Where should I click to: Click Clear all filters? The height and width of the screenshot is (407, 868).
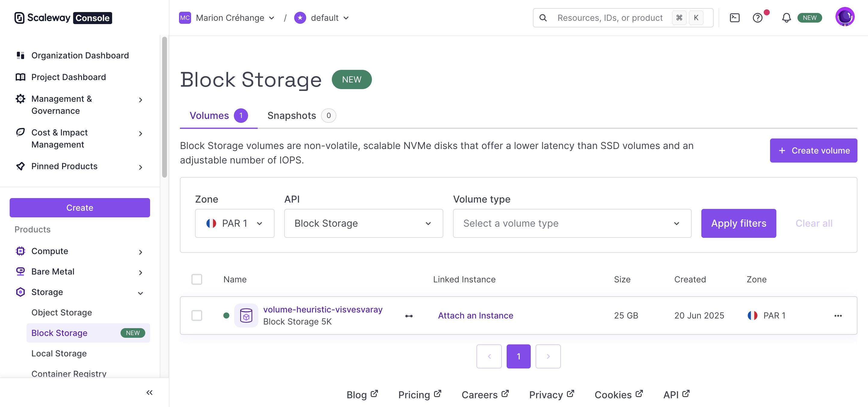pos(814,223)
